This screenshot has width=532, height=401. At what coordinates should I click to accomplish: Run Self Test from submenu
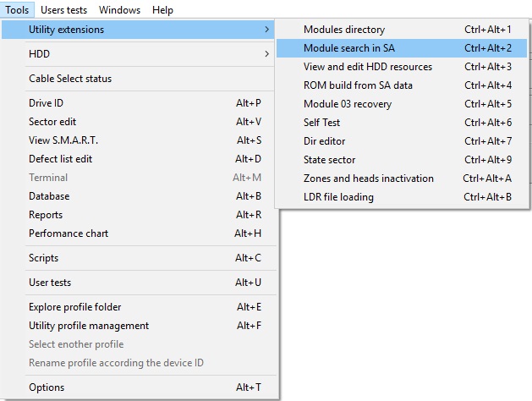click(321, 123)
